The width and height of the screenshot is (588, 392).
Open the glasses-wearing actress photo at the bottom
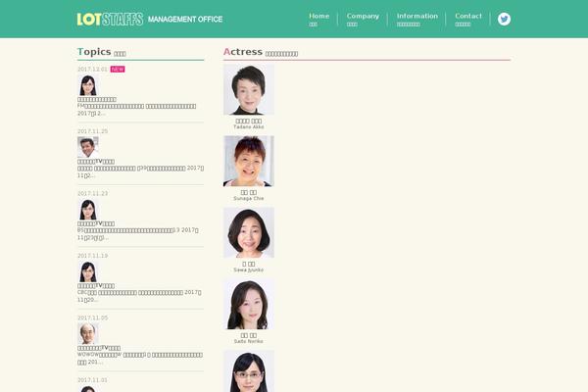[x=249, y=371]
